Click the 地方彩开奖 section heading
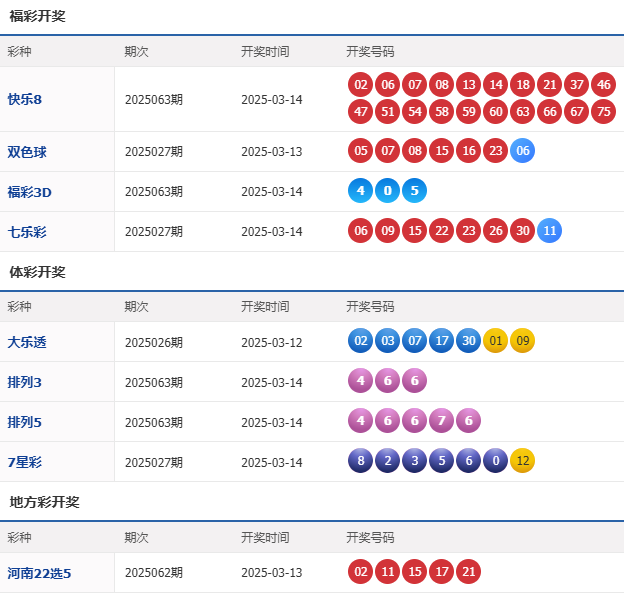This screenshot has width=624, height=593. tap(45, 502)
